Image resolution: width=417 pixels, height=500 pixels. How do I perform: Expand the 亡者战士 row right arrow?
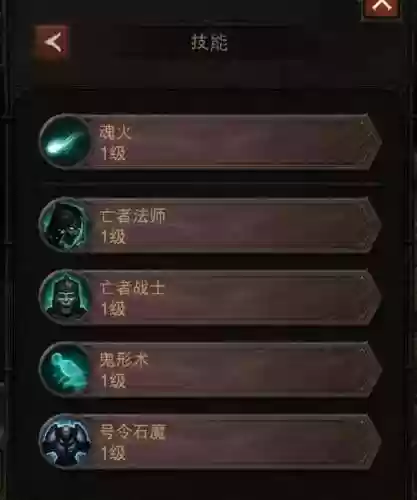tap(371, 297)
